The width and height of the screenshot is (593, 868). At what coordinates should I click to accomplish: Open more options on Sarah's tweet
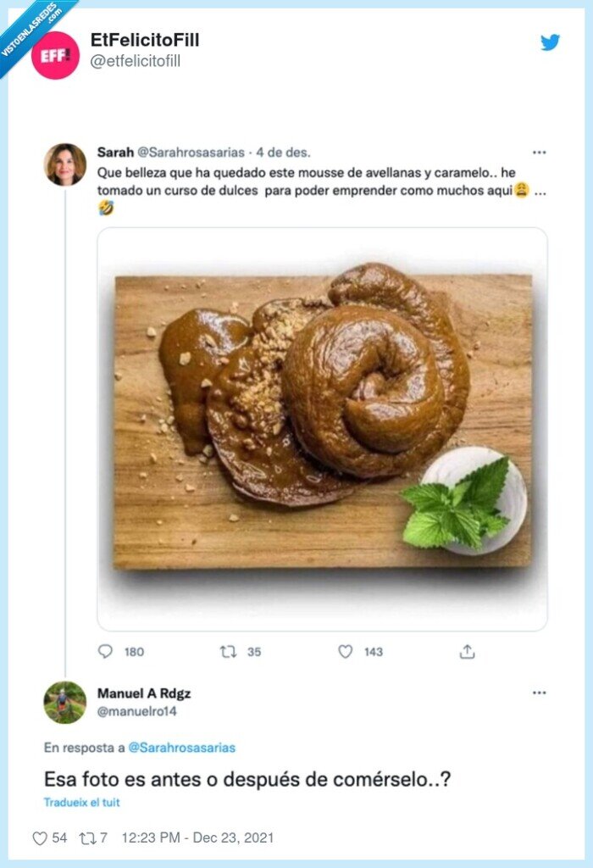(x=539, y=153)
